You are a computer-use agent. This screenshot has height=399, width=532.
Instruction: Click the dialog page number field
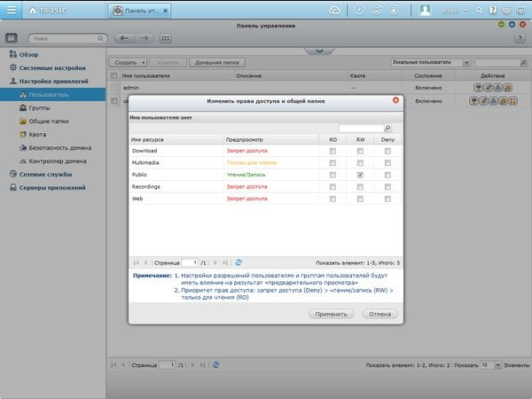point(190,262)
